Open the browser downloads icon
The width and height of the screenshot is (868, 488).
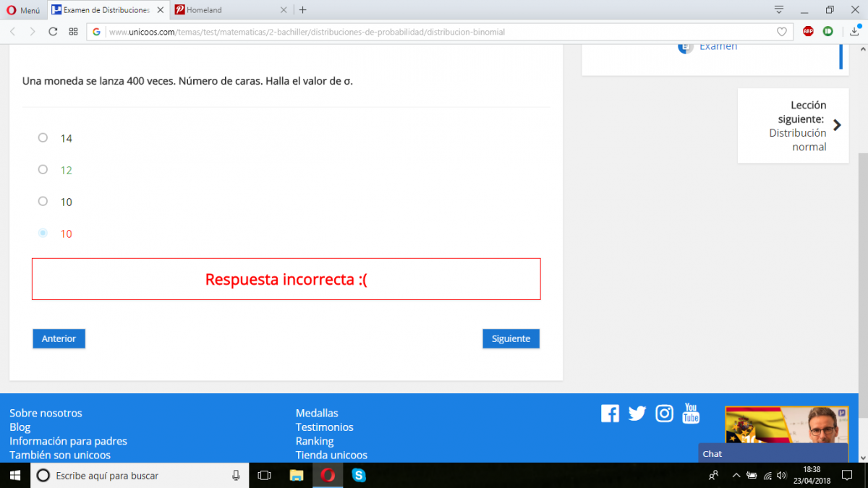tap(854, 32)
